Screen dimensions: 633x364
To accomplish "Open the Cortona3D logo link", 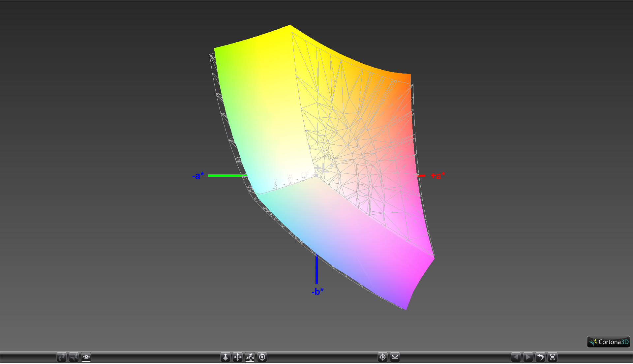I will 609,342.
